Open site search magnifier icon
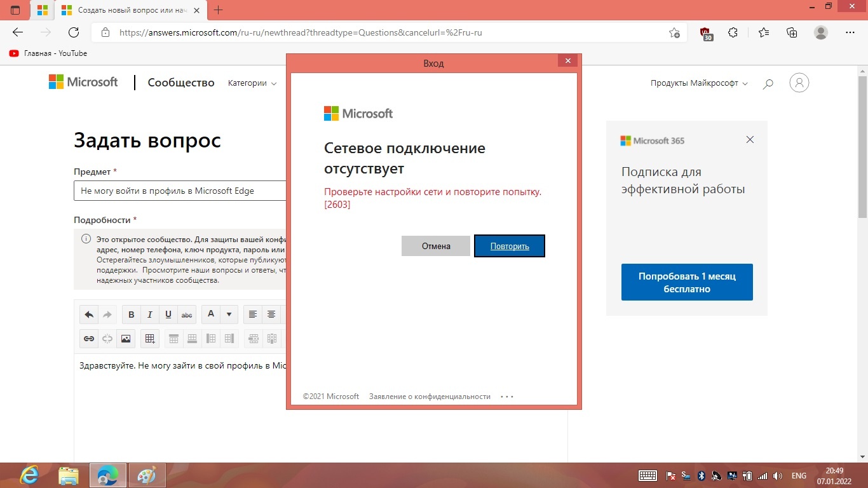Viewport: 868px width, 488px height. (x=768, y=83)
